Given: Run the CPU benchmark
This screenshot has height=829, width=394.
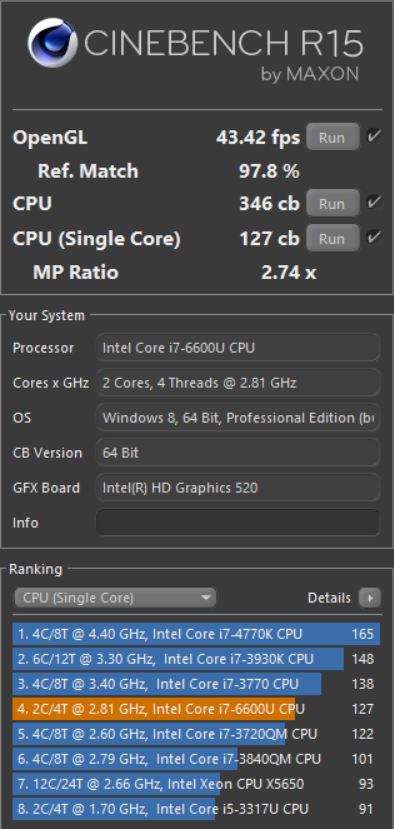Looking at the screenshot, I should (x=333, y=204).
